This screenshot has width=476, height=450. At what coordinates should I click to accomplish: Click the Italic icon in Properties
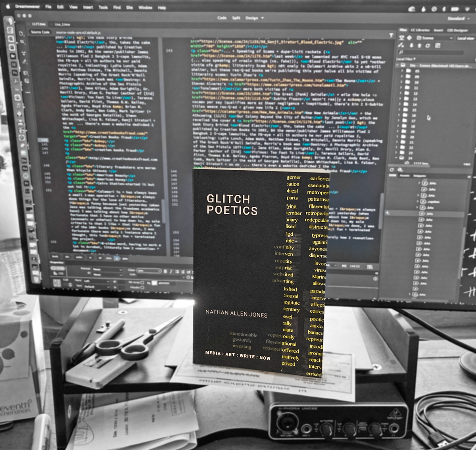pos(171,271)
